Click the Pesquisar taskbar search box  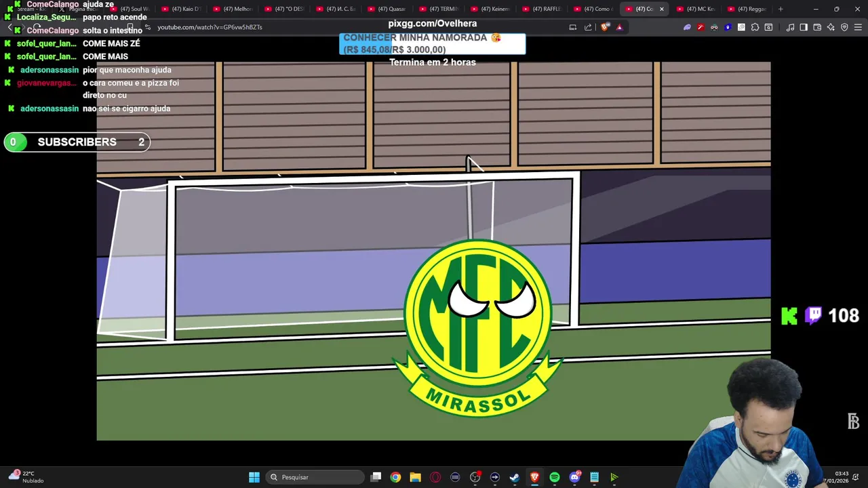click(x=315, y=477)
